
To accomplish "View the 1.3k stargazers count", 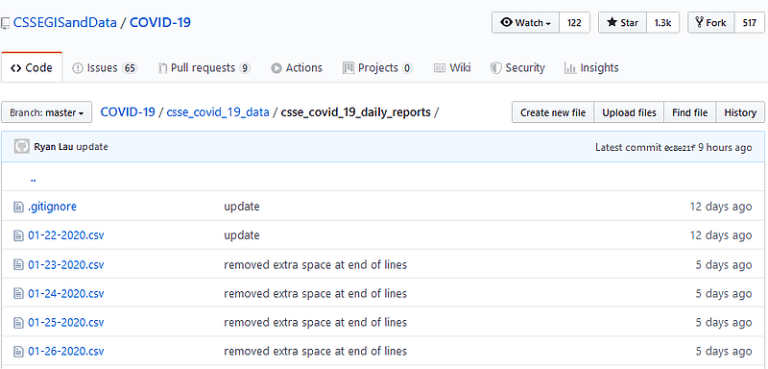I will click(663, 23).
